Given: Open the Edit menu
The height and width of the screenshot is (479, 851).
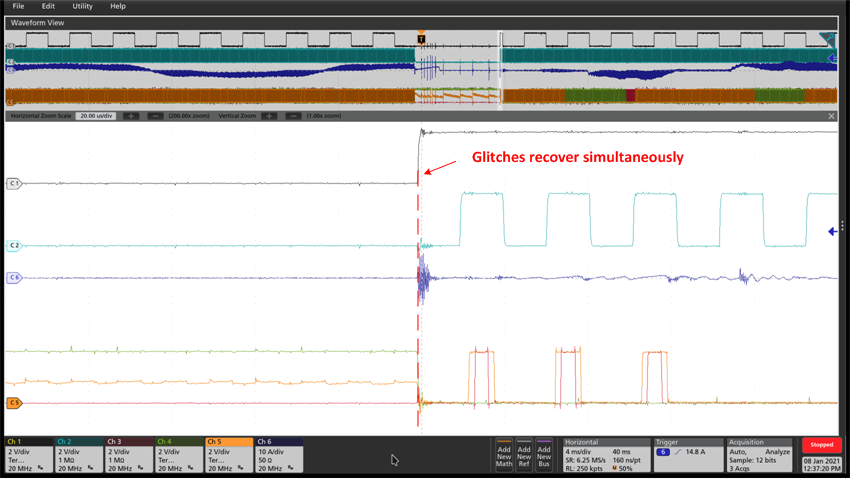Looking at the screenshot, I should [48, 6].
